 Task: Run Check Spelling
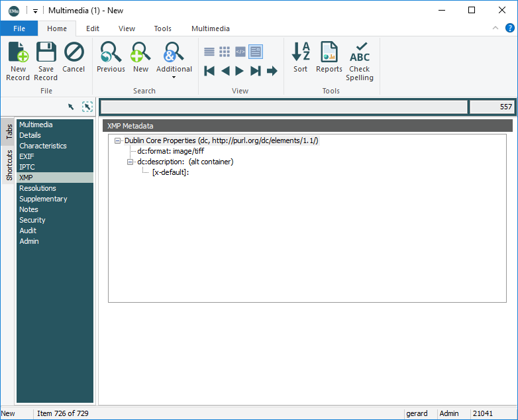tap(360, 61)
